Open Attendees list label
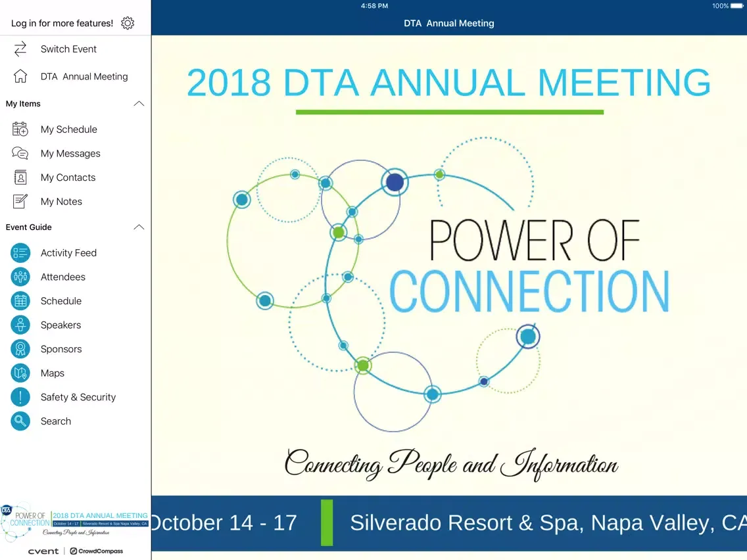 coord(63,277)
